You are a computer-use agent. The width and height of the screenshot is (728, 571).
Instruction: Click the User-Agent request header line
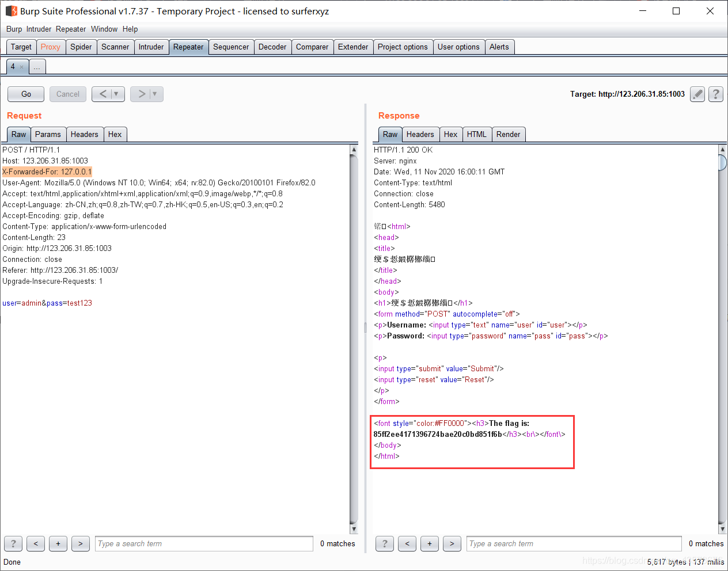[159, 182]
